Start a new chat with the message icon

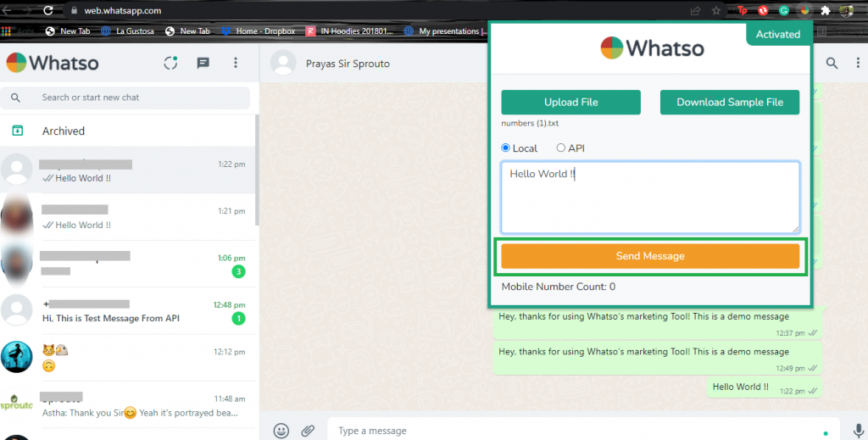203,63
